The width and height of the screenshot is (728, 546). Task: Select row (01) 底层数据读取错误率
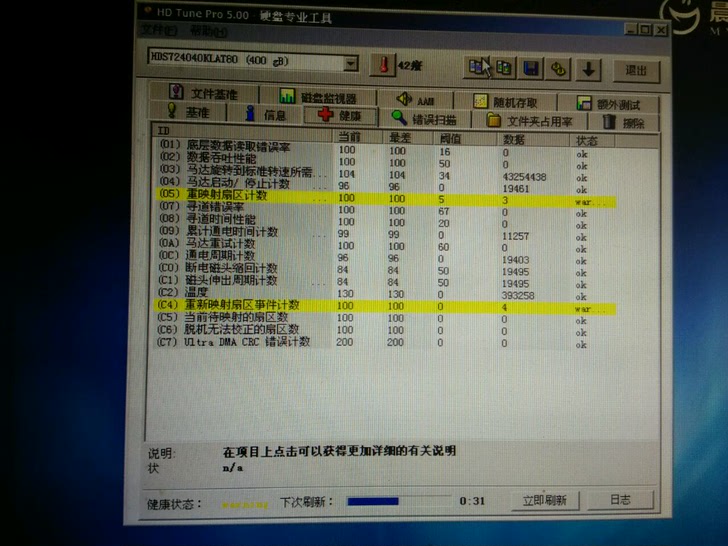click(x=384, y=150)
